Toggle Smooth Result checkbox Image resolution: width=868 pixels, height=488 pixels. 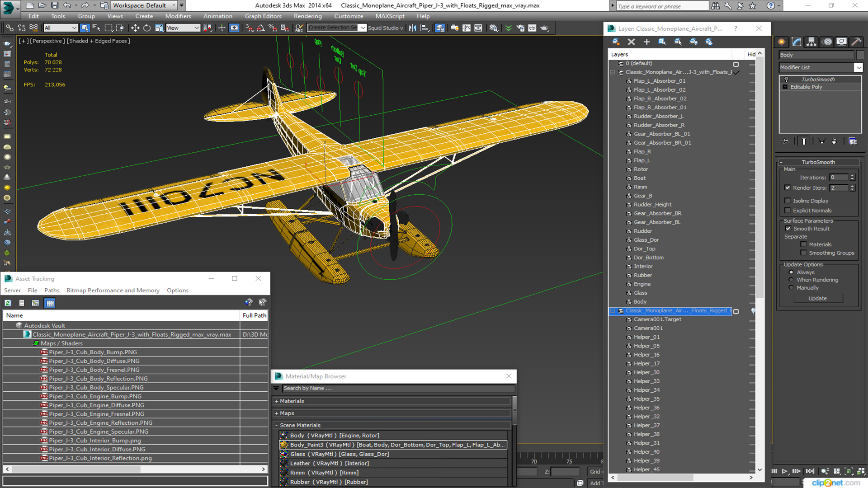788,229
